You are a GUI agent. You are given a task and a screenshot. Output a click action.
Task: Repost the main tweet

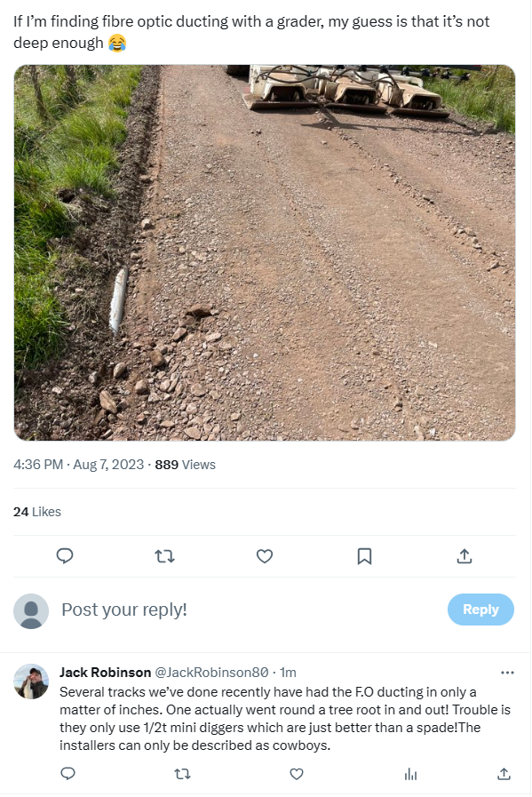click(x=164, y=554)
